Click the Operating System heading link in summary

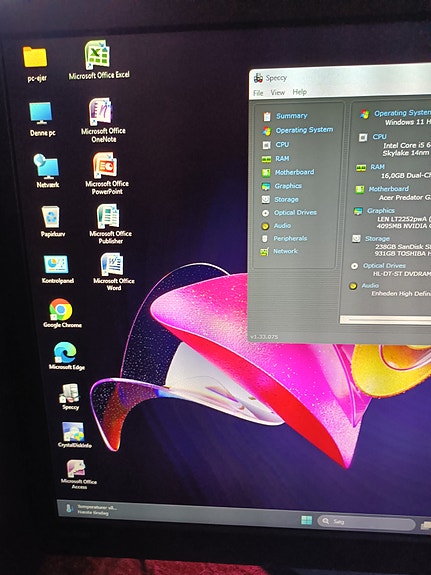tap(402, 113)
